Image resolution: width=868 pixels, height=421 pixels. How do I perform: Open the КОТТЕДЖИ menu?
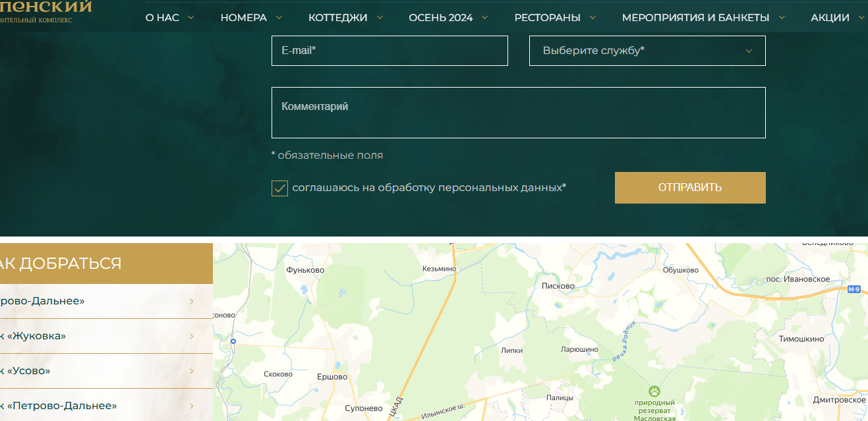pyautogui.click(x=337, y=18)
